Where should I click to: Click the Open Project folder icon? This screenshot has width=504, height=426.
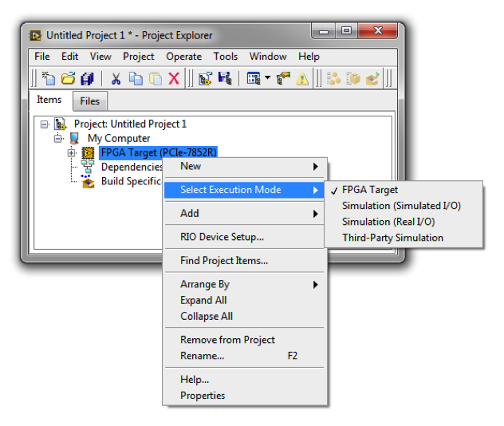68,78
